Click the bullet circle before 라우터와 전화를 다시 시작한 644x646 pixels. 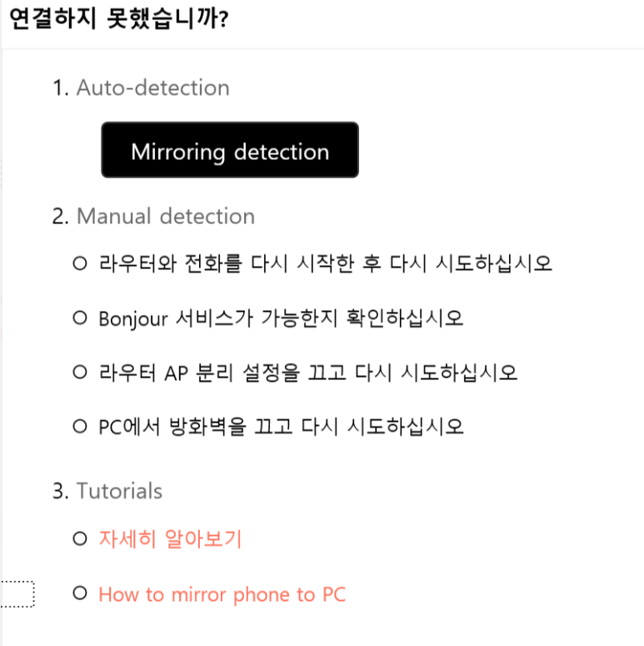point(80,263)
